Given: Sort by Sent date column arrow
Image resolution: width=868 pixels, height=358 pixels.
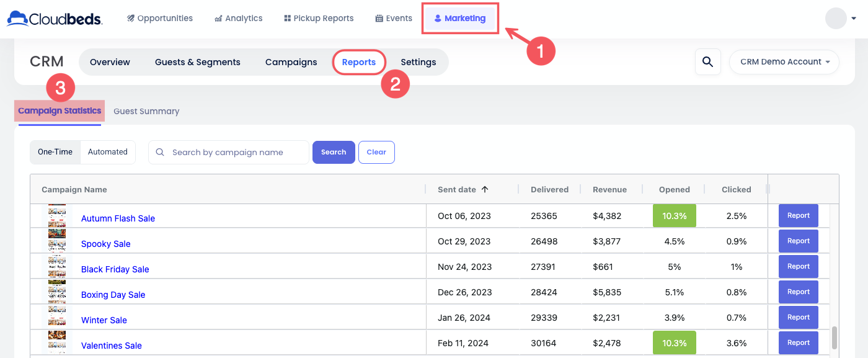Looking at the screenshot, I should pos(484,189).
